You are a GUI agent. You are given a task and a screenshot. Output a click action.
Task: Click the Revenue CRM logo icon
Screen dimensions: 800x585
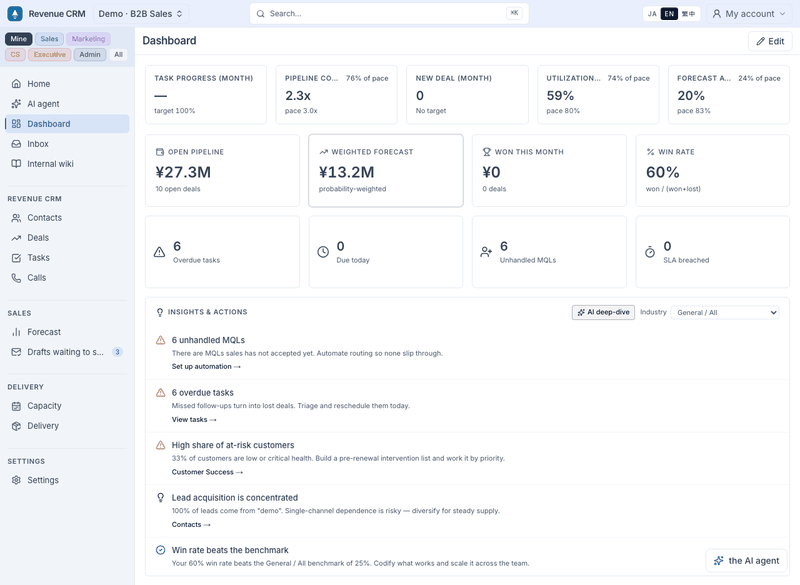15,14
